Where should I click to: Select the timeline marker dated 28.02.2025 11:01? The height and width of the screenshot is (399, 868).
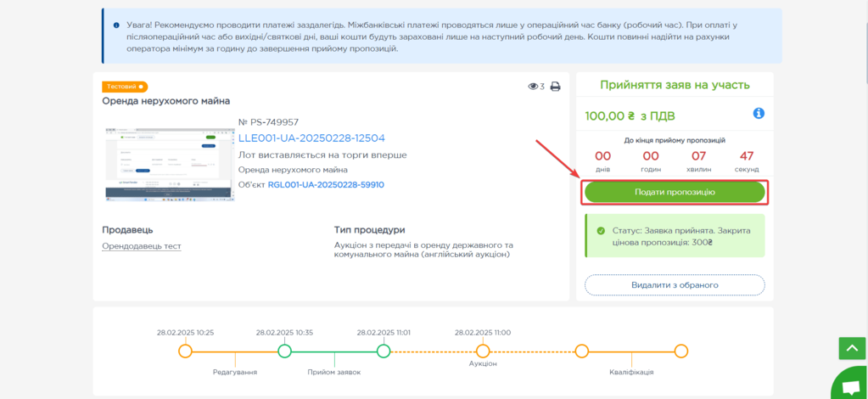(x=384, y=351)
